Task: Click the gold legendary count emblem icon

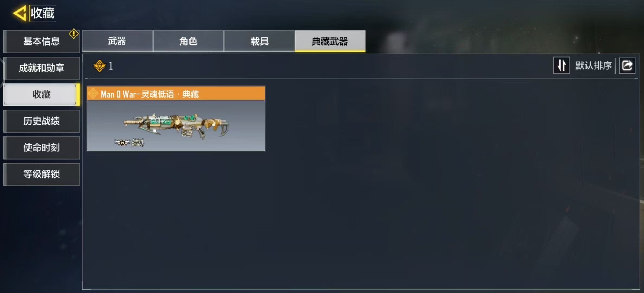Action: coord(99,66)
